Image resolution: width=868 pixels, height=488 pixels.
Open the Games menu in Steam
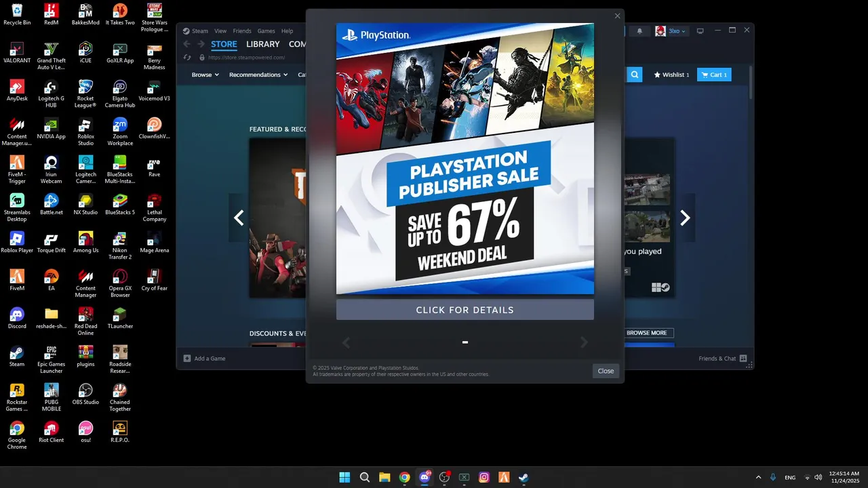tap(266, 31)
